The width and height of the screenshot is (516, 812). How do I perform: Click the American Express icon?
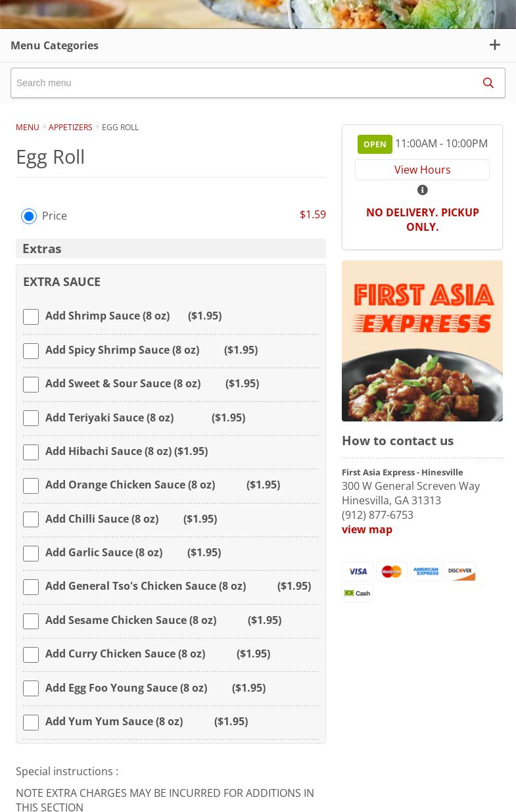[426, 571]
